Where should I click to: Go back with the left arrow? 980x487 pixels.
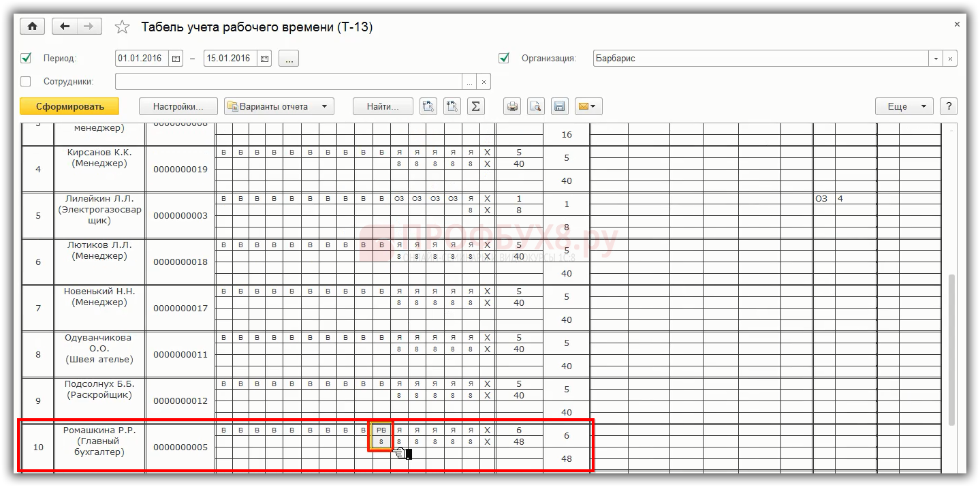65,27
